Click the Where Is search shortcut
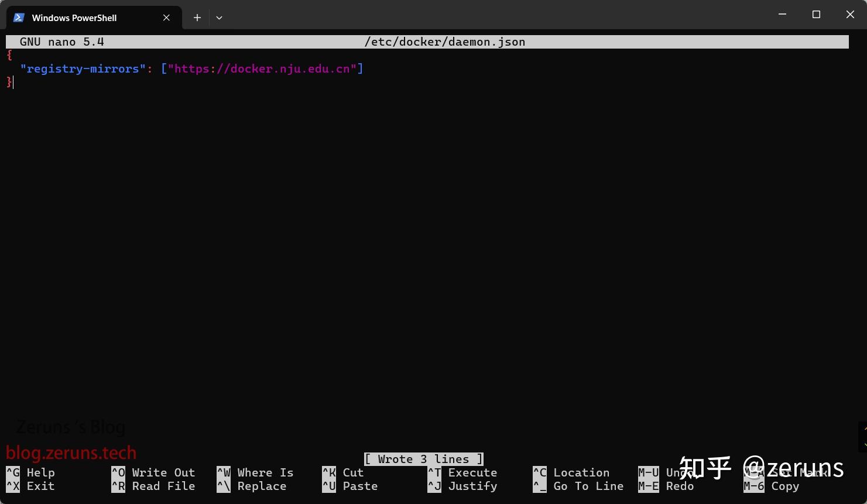This screenshot has width=867, height=504. (255, 472)
